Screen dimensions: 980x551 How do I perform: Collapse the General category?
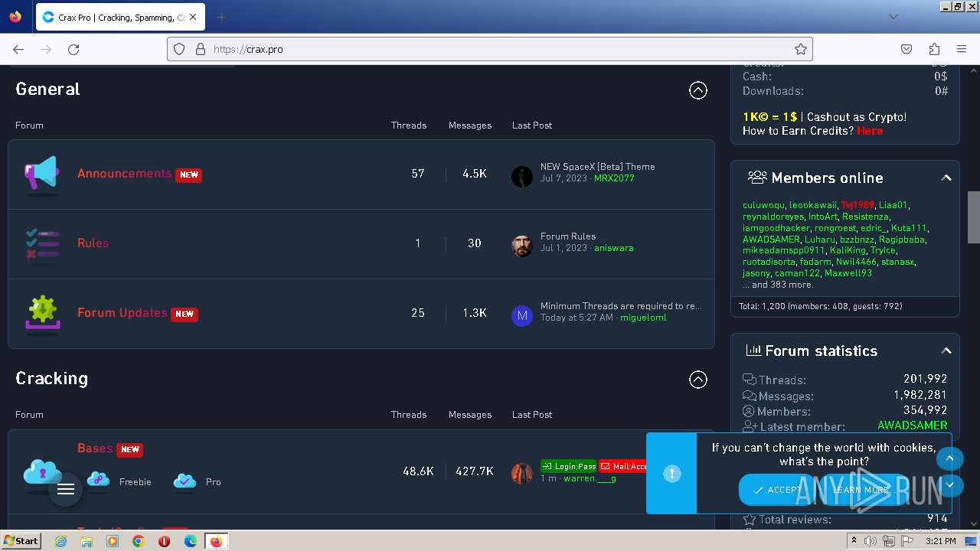[x=698, y=90]
